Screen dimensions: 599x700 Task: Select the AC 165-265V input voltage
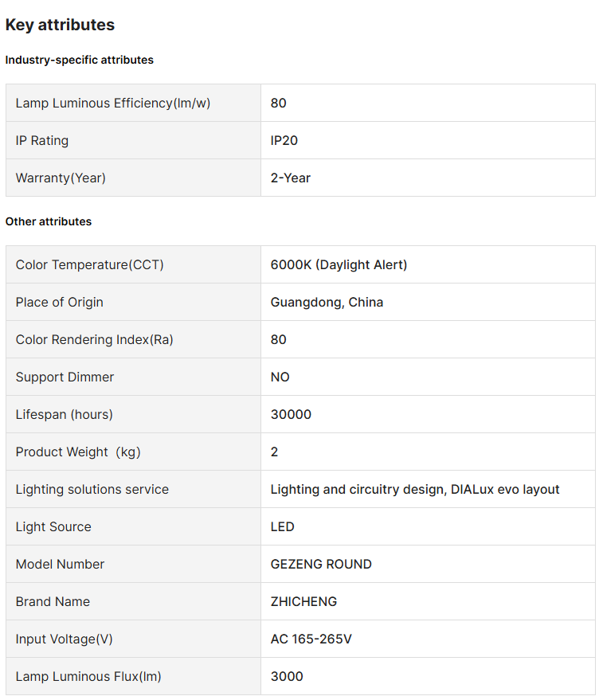tap(311, 639)
